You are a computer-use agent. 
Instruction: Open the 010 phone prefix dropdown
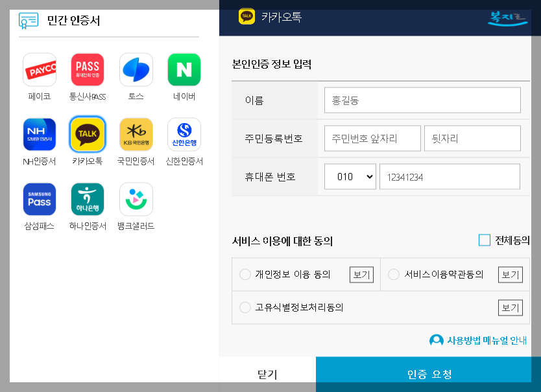[350, 176]
